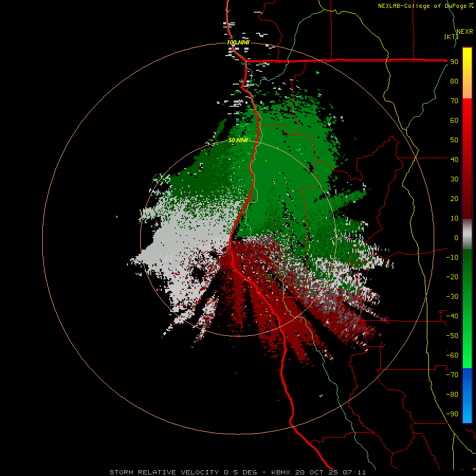Click the 07:11 timestamp in the caption
Screen dimensions: 476x476
coord(354,472)
